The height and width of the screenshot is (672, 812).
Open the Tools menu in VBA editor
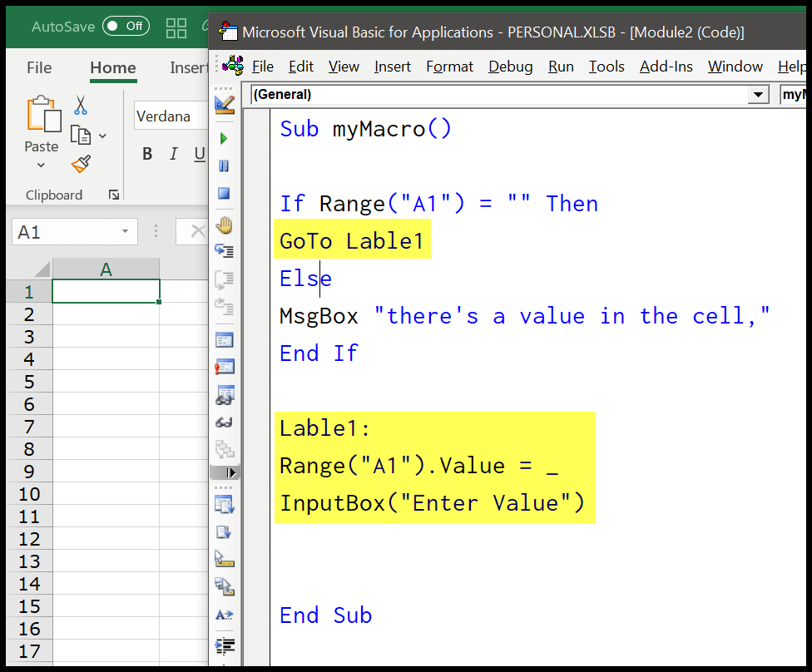pyautogui.click(x=607, y=67)
